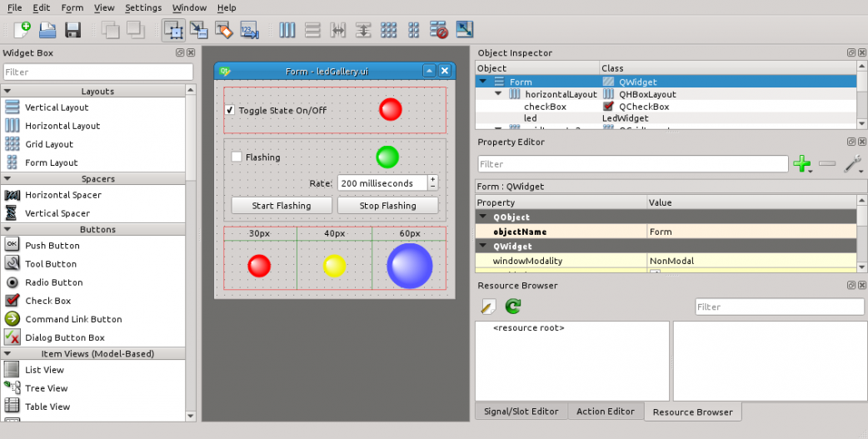
Task: Select the Edit Tab Order tool
Action: 249,30
